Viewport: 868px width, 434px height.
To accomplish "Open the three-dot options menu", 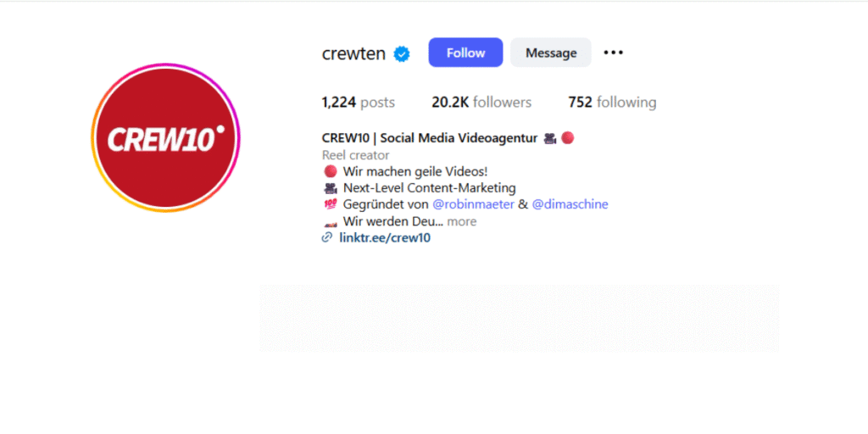I will click(614, 53).
